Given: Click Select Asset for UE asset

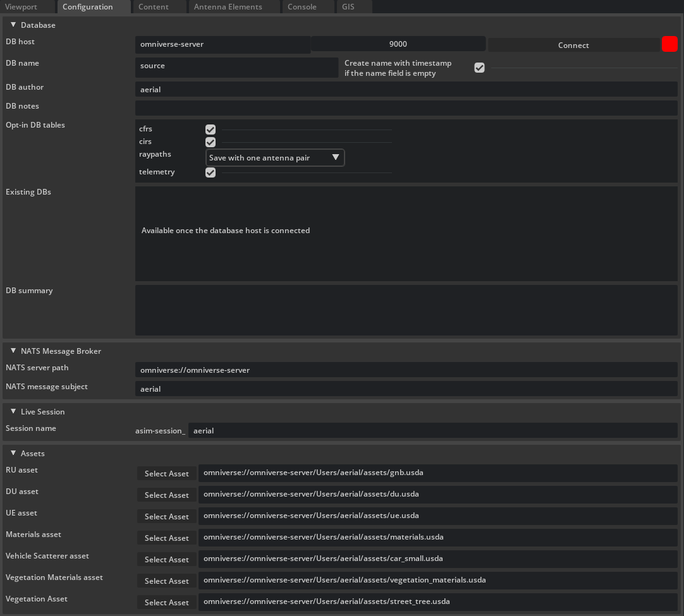Looking at the screenshot, I should click(x=167, y=516).
